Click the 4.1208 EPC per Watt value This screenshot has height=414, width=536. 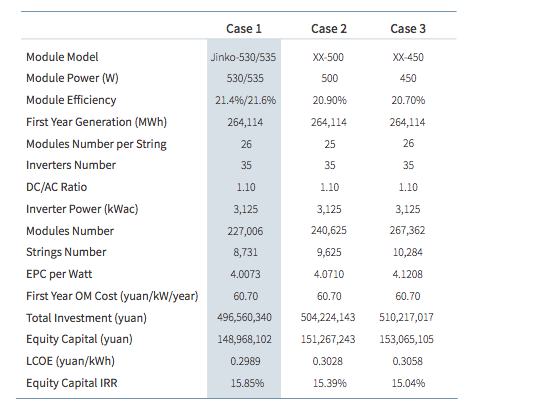(407, 274)
